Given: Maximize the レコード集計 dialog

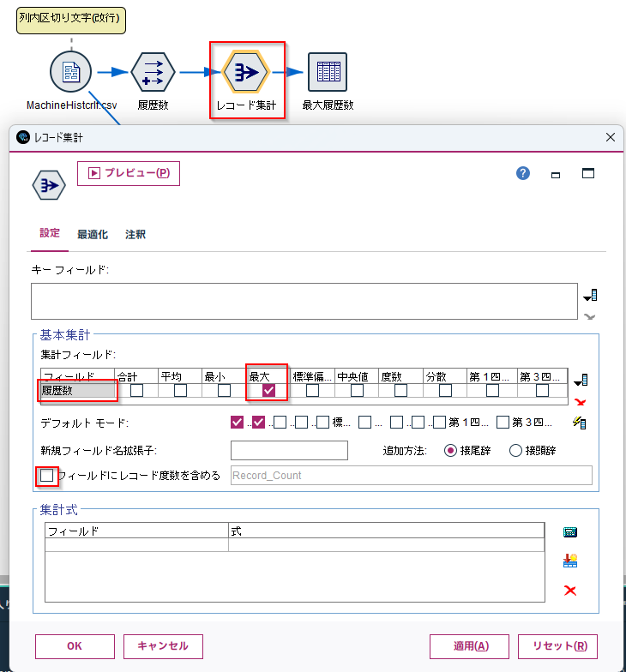Looking at the screenshot, I should 588,173.
